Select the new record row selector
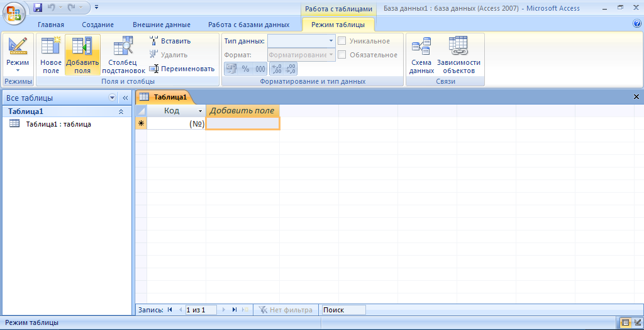Screen dimensions: 644x330 coord(141,123)
